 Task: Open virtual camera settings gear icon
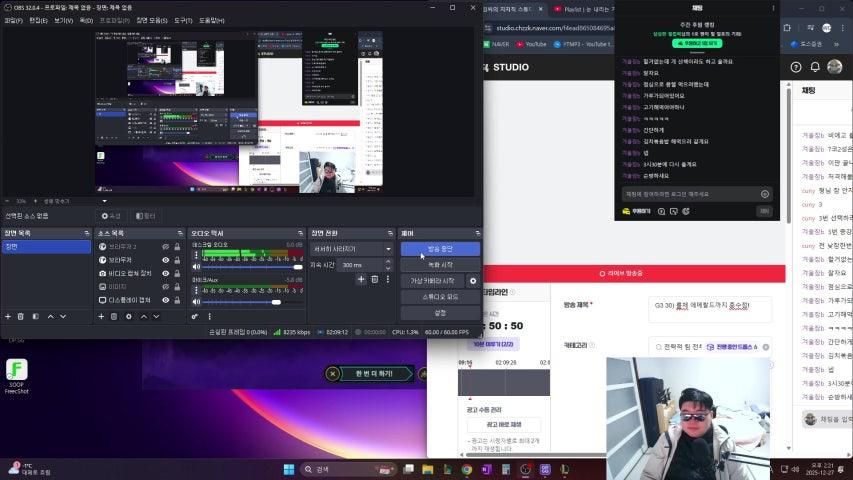point(473,281)
